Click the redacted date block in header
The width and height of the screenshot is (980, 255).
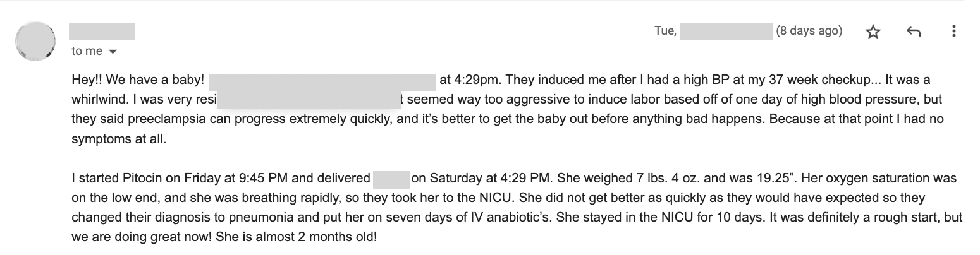726,32
